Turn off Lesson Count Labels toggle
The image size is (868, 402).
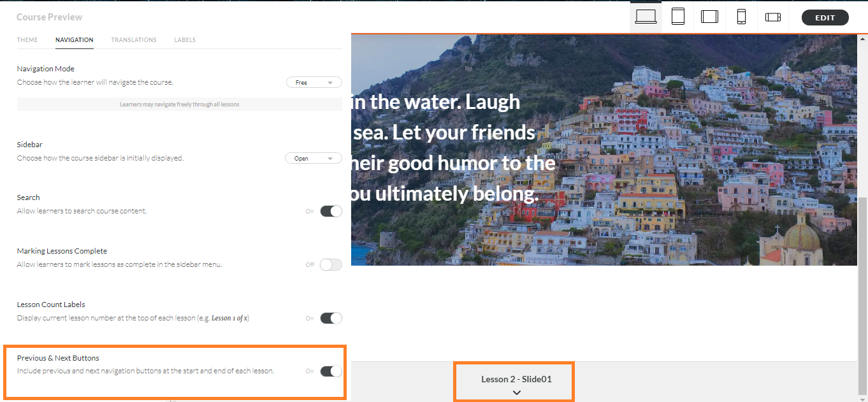(x=331, y=318)
